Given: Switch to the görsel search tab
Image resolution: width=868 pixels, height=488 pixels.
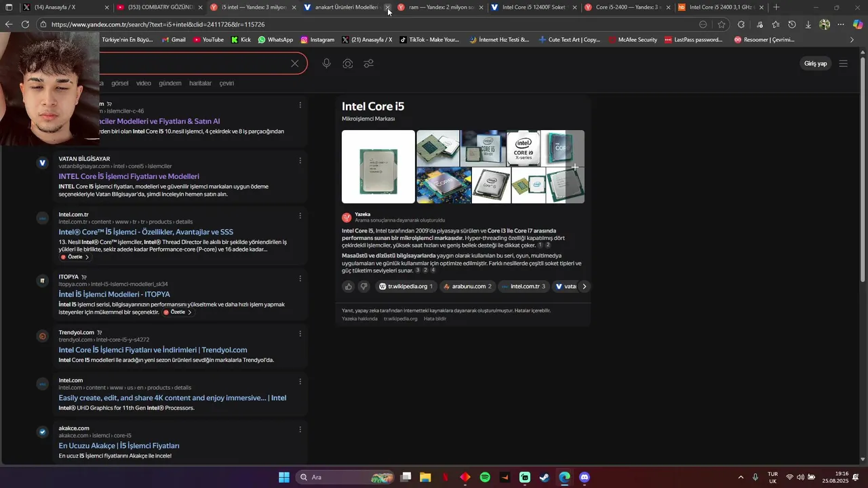Looking at the screenshot, I should 119,83.
